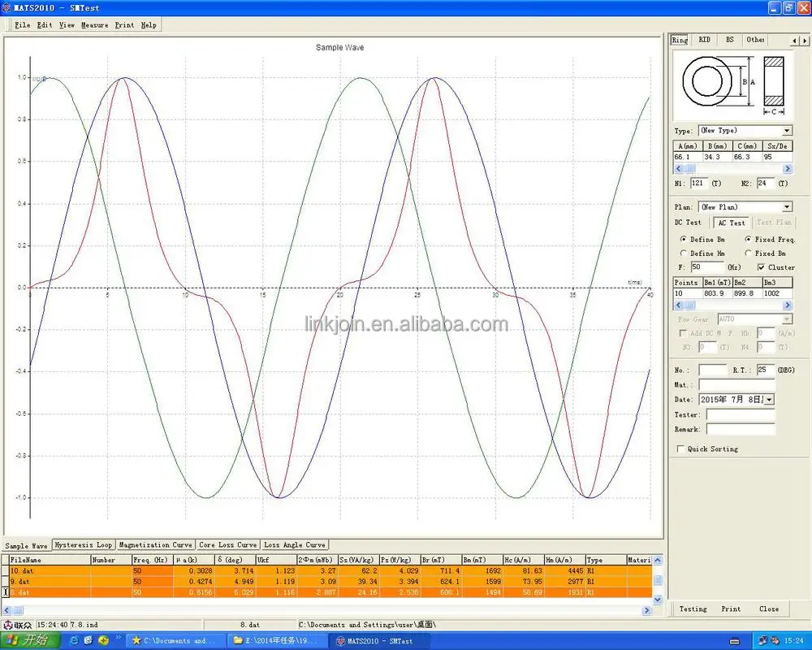
Task: Toggle the Quick Sorting checkbox
Action: coord(680,448)
